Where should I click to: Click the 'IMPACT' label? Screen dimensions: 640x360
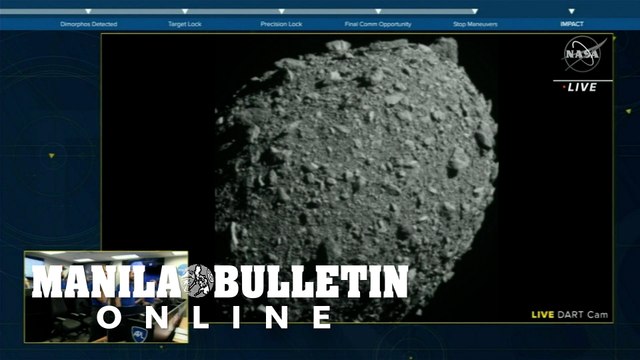click(571, 24)
